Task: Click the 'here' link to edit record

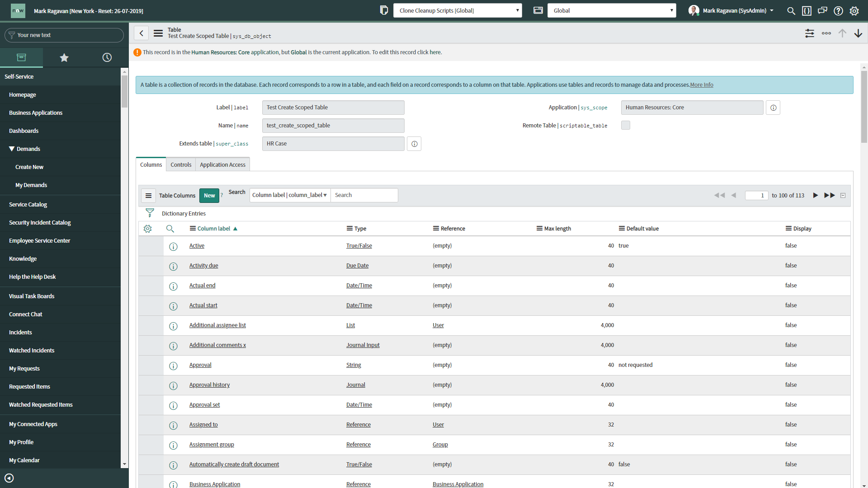Action: point(435,52)
